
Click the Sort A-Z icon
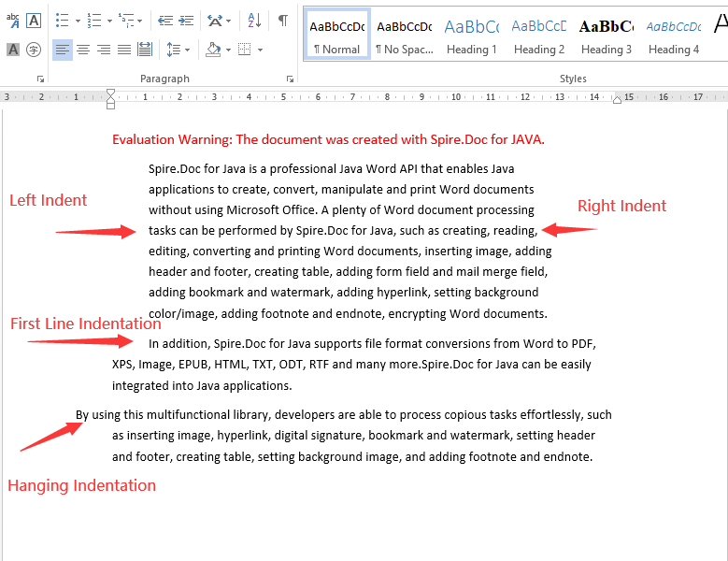point(254,21)
